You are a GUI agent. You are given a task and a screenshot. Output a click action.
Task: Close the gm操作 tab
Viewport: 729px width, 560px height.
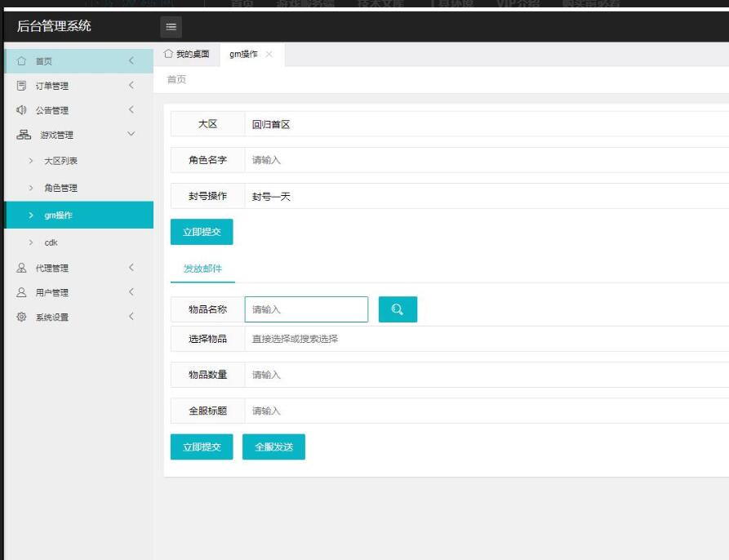coord(269,54)
